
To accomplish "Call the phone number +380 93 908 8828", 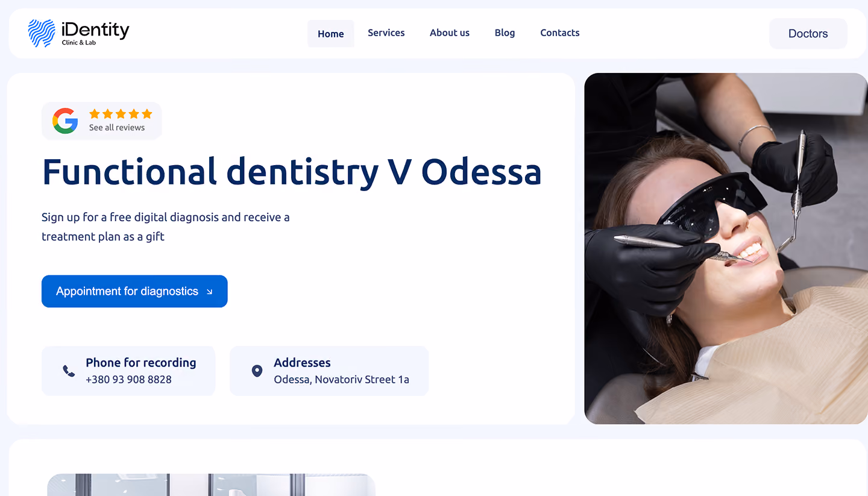I will pyautogui.click(x=128, y=380).
